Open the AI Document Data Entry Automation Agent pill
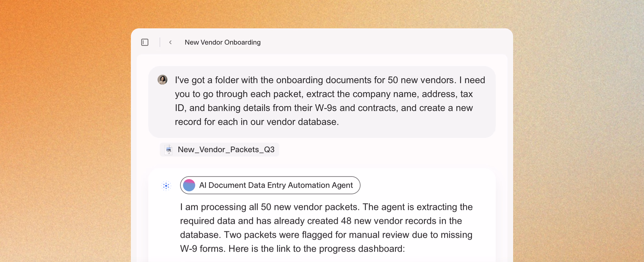The height and width of the screenshot is (262, 644). (270, 185)
